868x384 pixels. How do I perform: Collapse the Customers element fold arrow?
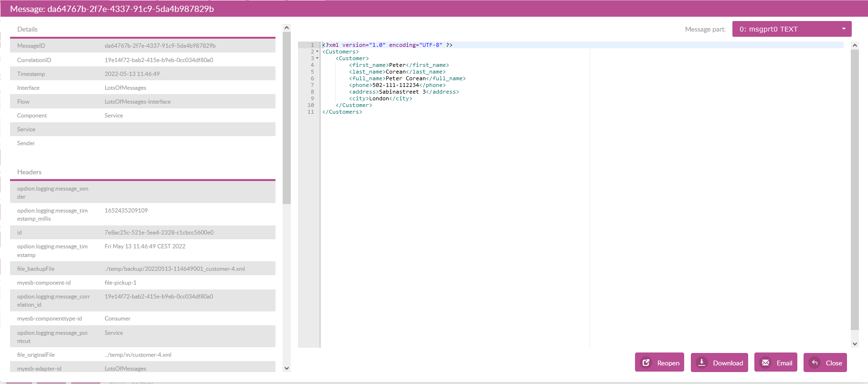(317, 52)
